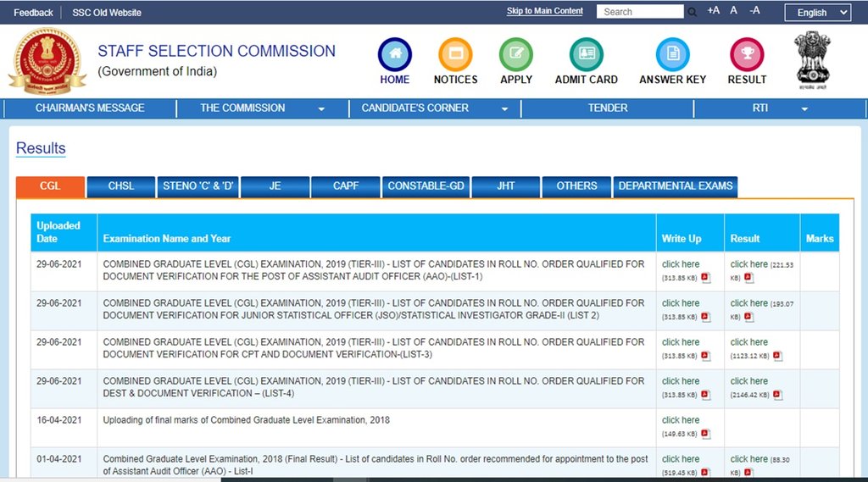Open the Home icon in header
Screen dimensions: 868x482
coord(395,55)
